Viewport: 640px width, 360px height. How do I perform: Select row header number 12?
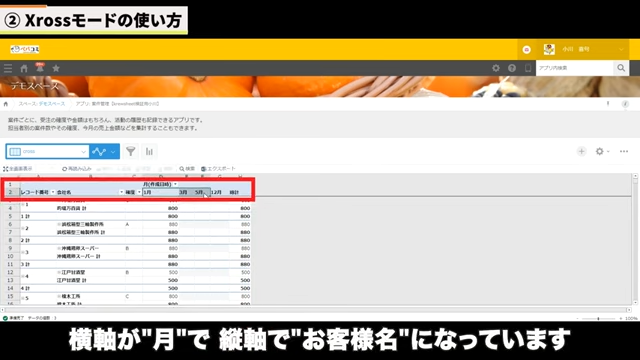10,272
